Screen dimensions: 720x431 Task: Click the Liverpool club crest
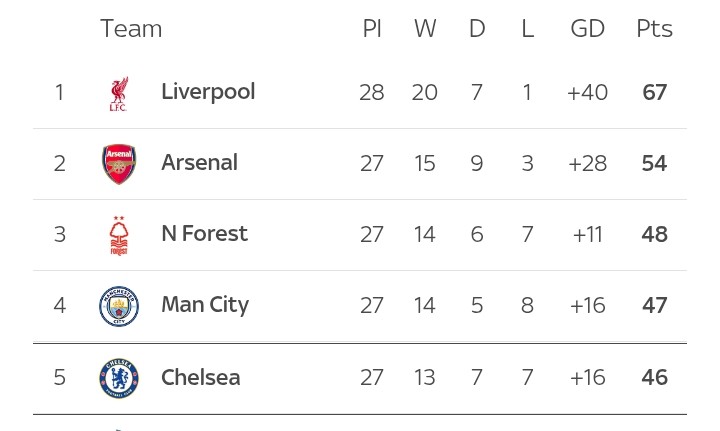(x=119, y=94)
